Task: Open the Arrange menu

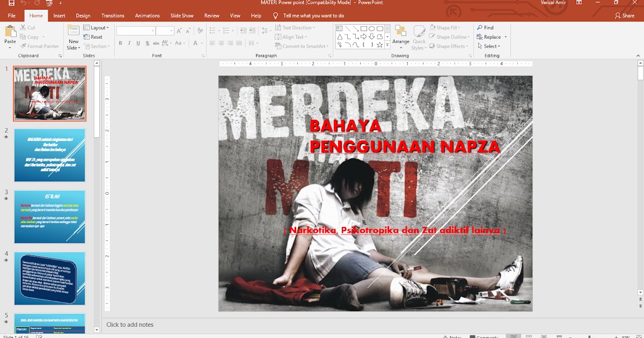Action: (x=400, y=36)
